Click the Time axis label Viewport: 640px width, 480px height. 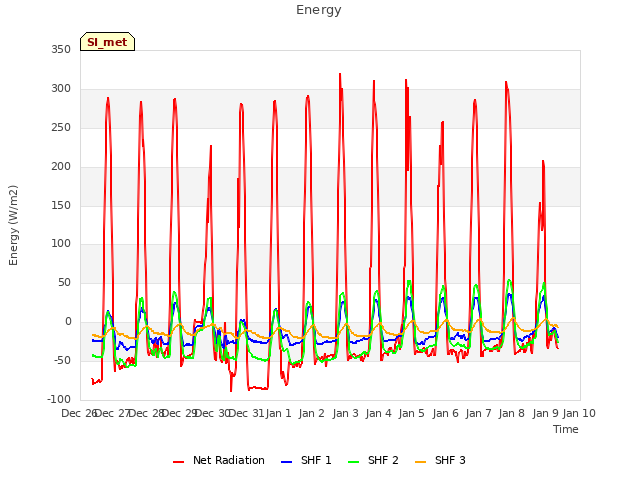click(x=566, y=429)
